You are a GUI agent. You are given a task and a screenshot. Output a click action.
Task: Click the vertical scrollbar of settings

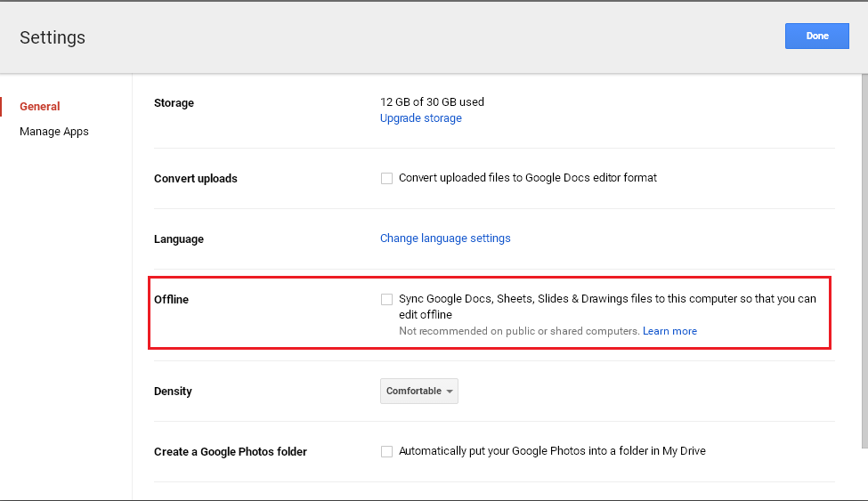point(863,267)
